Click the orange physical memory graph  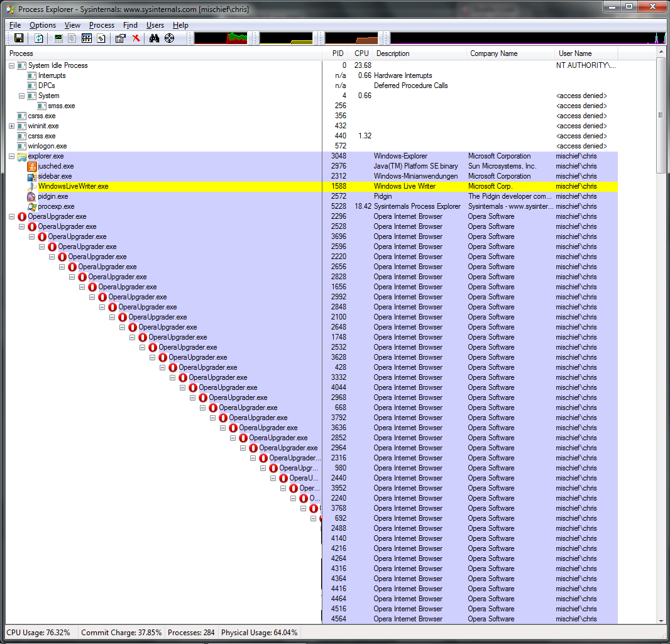pos(352,38)
